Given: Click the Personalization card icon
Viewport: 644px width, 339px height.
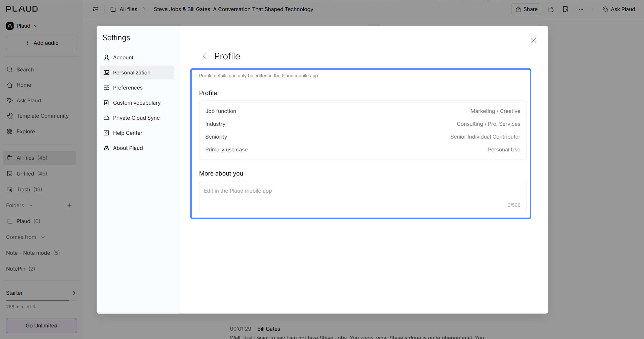Looking at the screenshot, I should point(106,73).
